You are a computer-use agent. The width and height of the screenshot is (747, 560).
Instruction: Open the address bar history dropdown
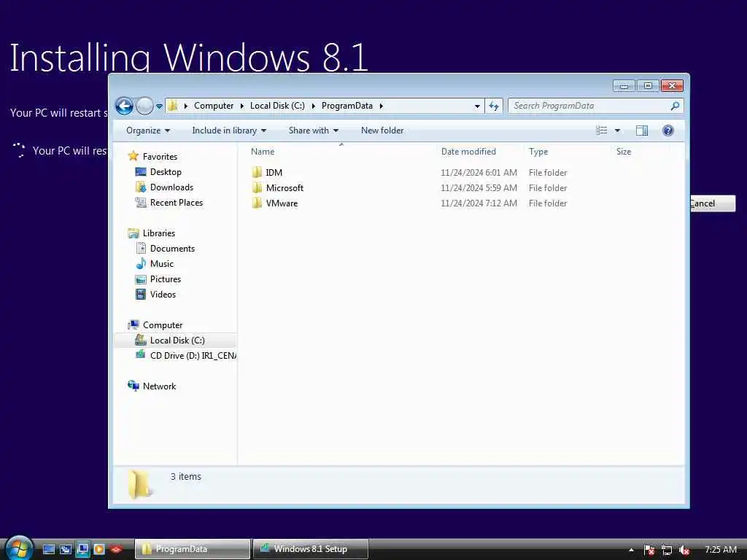[x=477, y=106]
